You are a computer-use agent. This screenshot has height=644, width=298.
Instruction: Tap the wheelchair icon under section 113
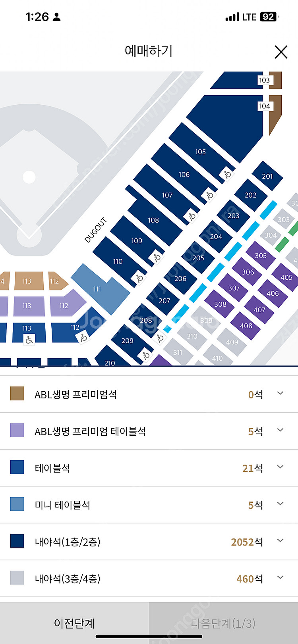pos(29,340)
